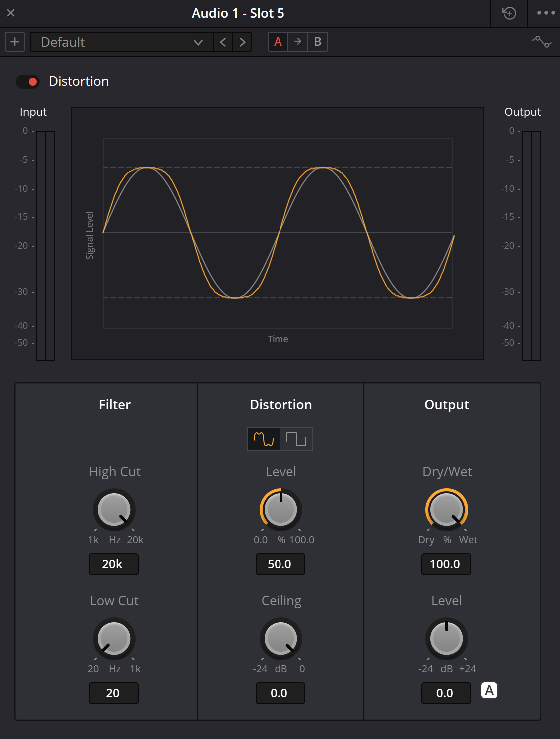Open the three-dot options menu
The image size is (560, 739).
[x=546, y=13]
